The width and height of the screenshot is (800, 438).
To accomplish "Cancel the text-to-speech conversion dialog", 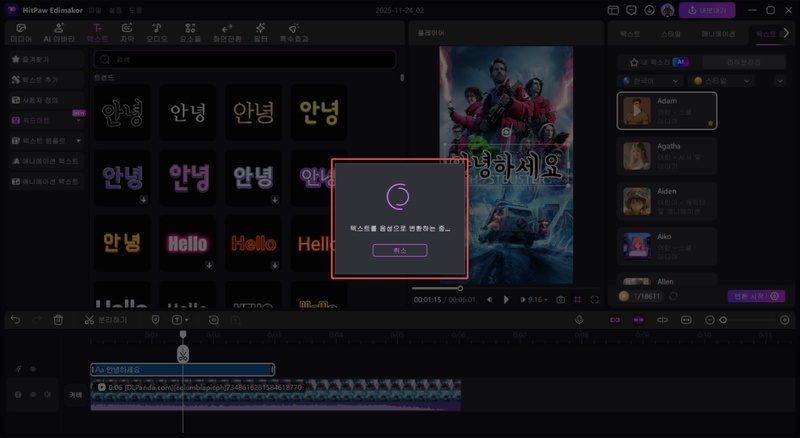I will coord(399,250).
